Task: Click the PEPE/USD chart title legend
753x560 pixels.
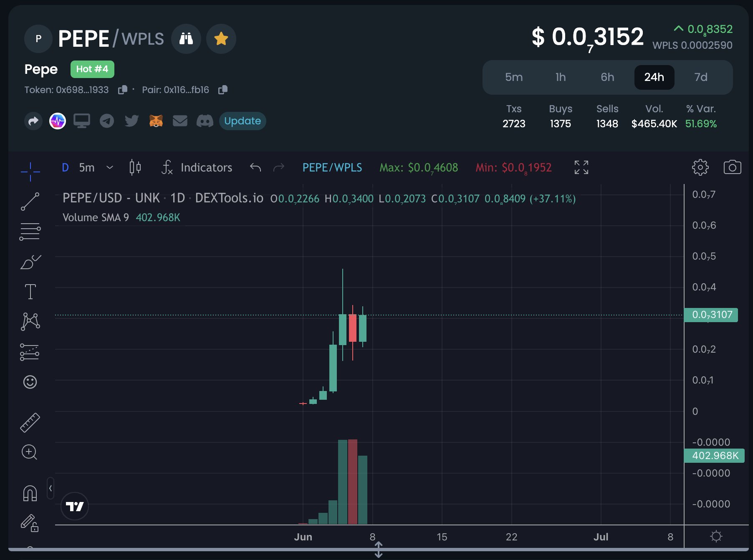Action: click(x=163, y=198)
